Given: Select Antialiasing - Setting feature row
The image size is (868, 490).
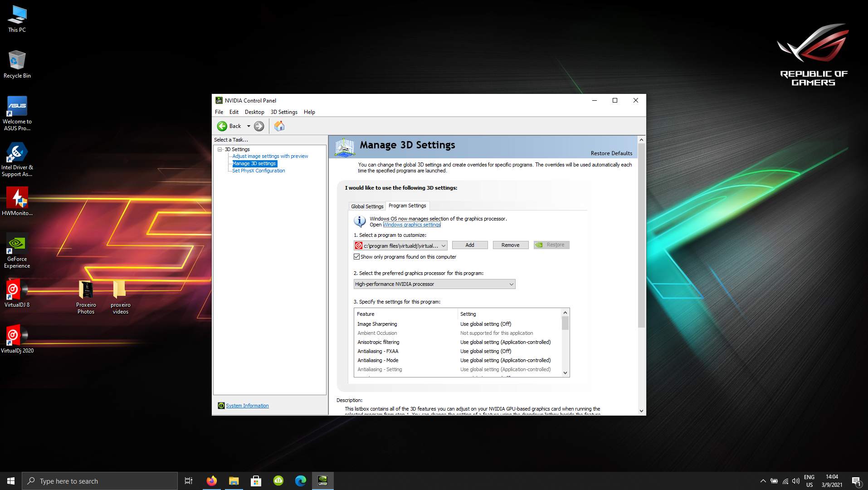Looking at the screenshot, I should pos(458,369).
